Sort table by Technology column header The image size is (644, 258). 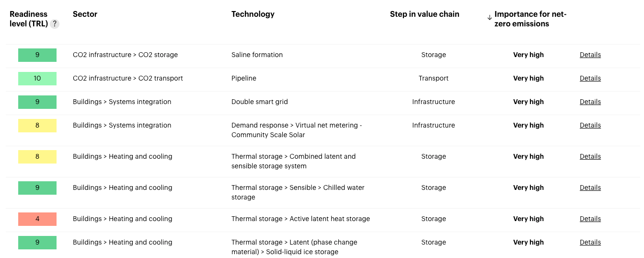pyautogui.click(x=253, y=14)
